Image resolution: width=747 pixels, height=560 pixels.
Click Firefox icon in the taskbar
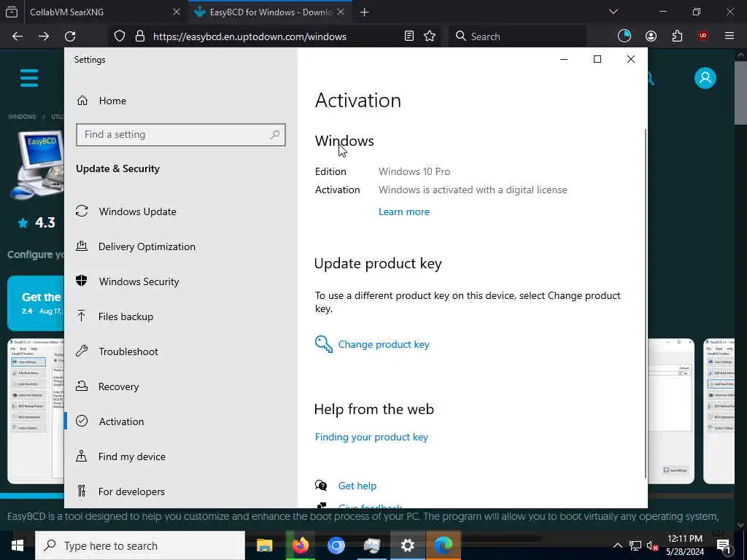[300, 545]
